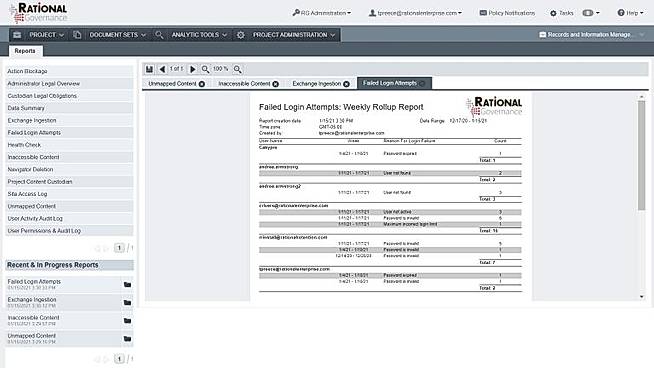654x368 pixels.
Task: Open the Data Summary report
Action: 69,108
